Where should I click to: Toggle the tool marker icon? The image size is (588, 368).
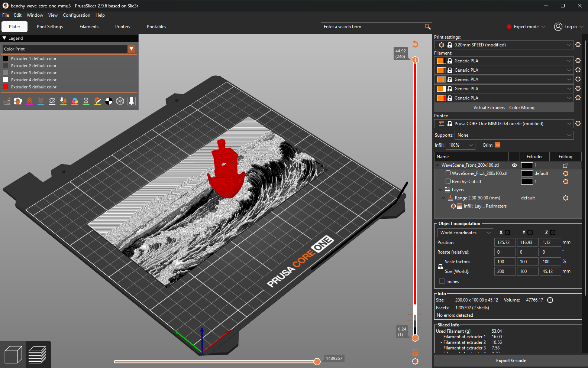point(131,101)
